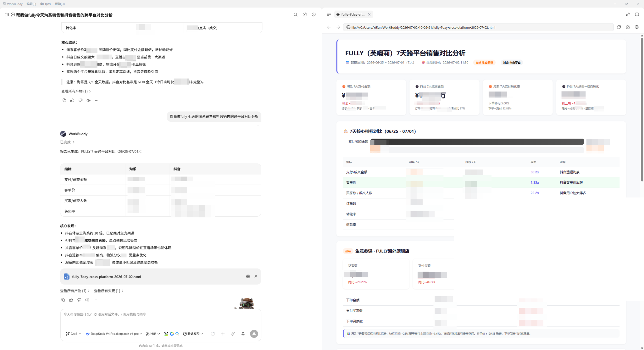Click the preview address bar URL field

tap(478, 27)
